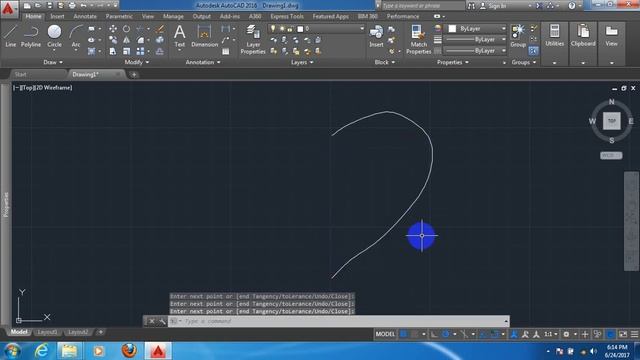Image resolution: width=640 pixels, height=360 pixels.
Task: Open the AutoCAD application menu button
Action: pyautogui.click(x=8, y=8)
